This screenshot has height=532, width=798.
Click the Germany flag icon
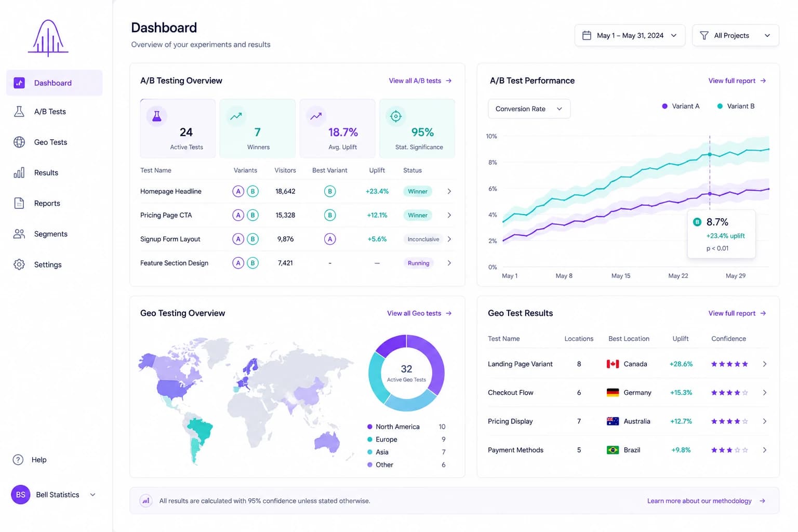coord(613,392)
